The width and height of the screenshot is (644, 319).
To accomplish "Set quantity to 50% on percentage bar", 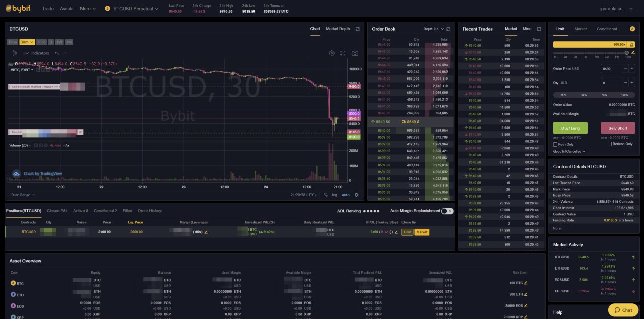I will (x=584, y=95).
